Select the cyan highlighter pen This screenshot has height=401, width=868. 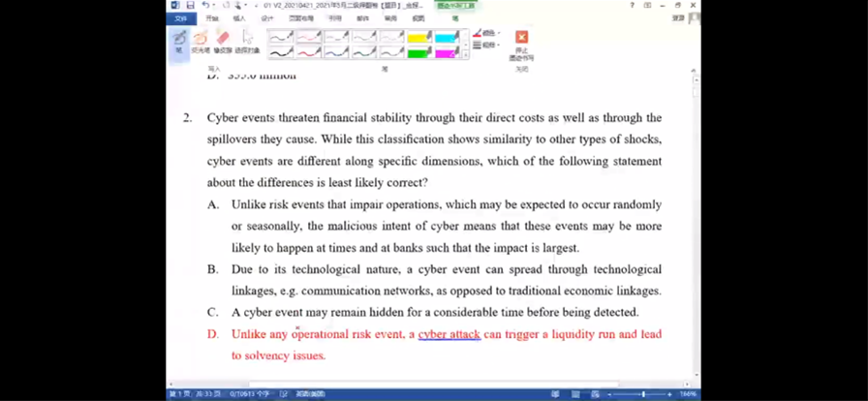click(448, 37)
